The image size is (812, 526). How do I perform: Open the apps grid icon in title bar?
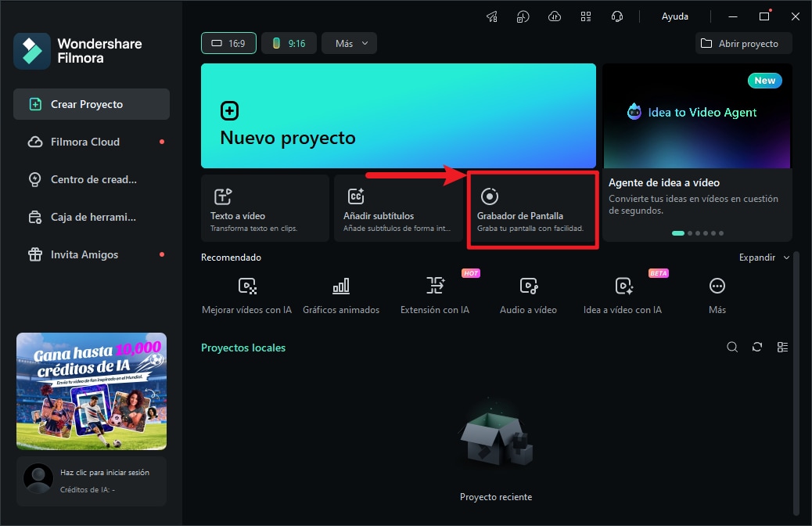coord(586,16)
